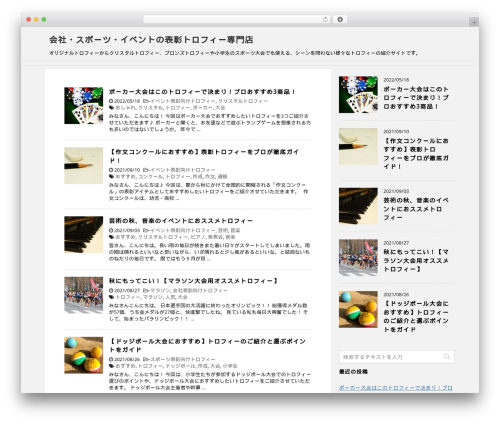Click the tag icon under the poker post
The height and width of the screenshot is (423, 500).
(111, 108)
